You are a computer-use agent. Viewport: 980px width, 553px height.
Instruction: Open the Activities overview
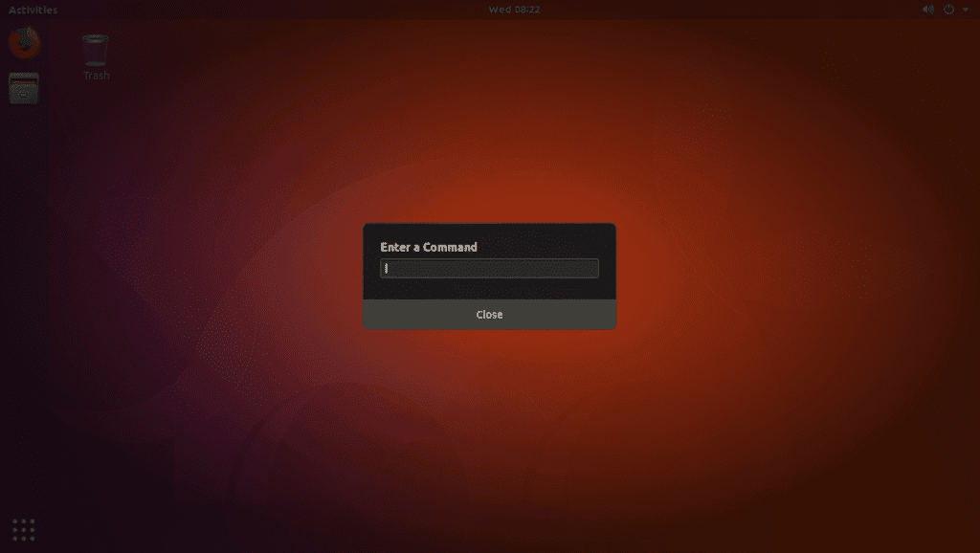pyautogui.click(x=33, y=10)
